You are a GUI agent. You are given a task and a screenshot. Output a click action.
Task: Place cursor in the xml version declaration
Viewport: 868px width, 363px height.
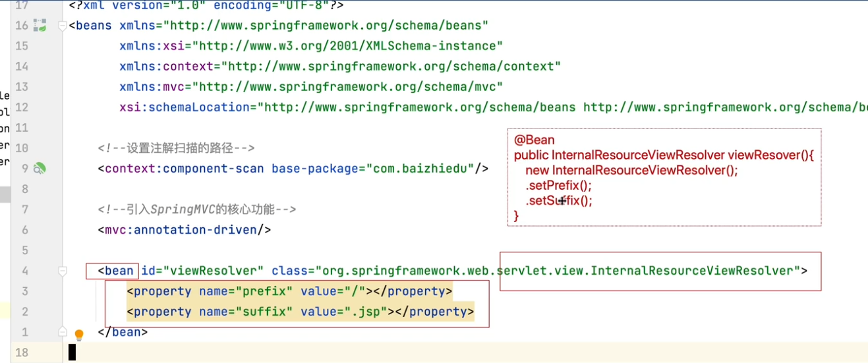[206, 5]
